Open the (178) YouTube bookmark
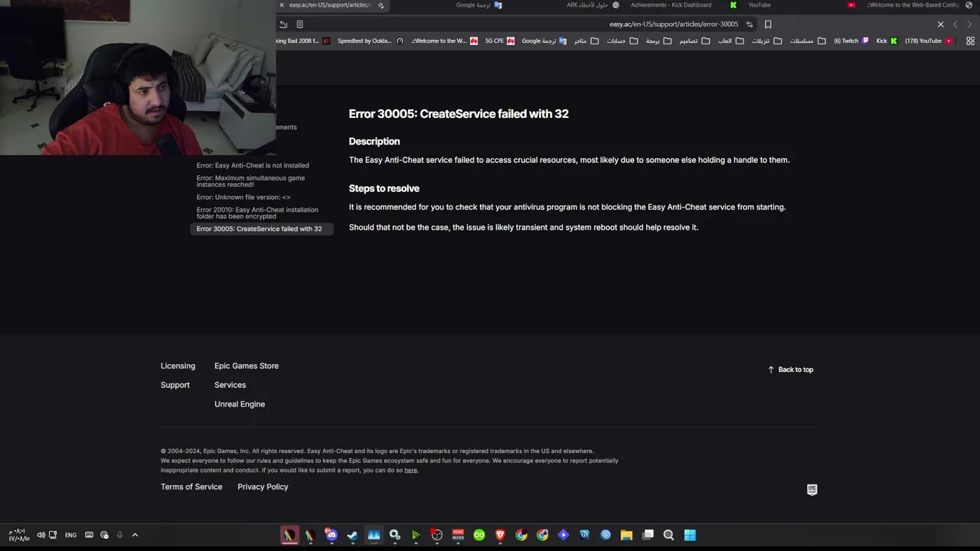This screenshot has height=551, width=980. click(x=929, y=41)
